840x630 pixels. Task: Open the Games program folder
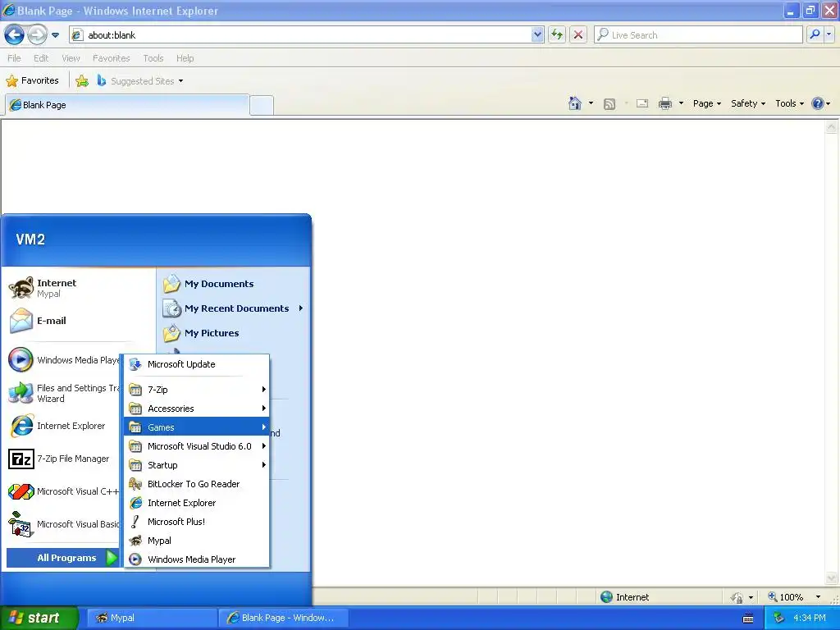tap(197, 427)
